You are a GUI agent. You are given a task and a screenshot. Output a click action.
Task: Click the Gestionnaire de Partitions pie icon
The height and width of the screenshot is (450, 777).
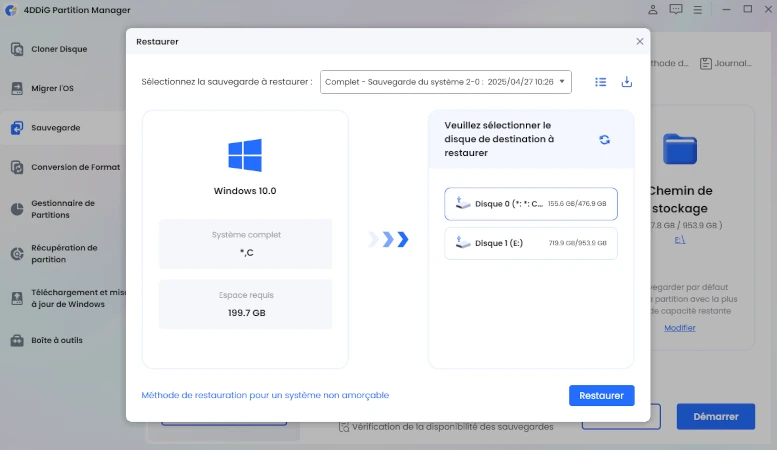[x=17, y=209]
